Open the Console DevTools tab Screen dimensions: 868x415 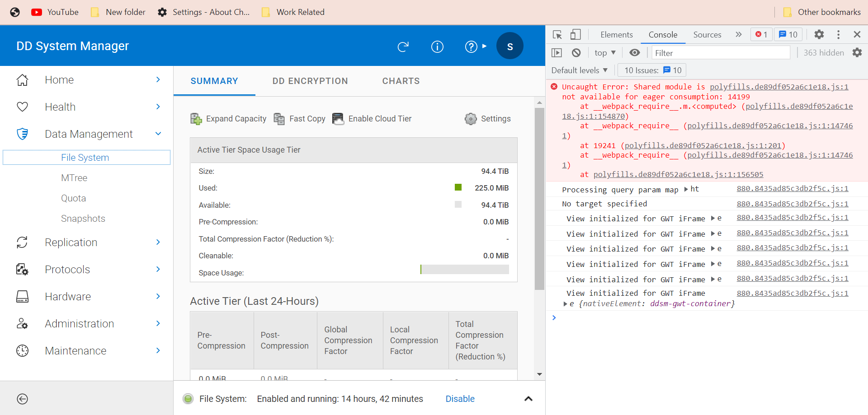663,35
